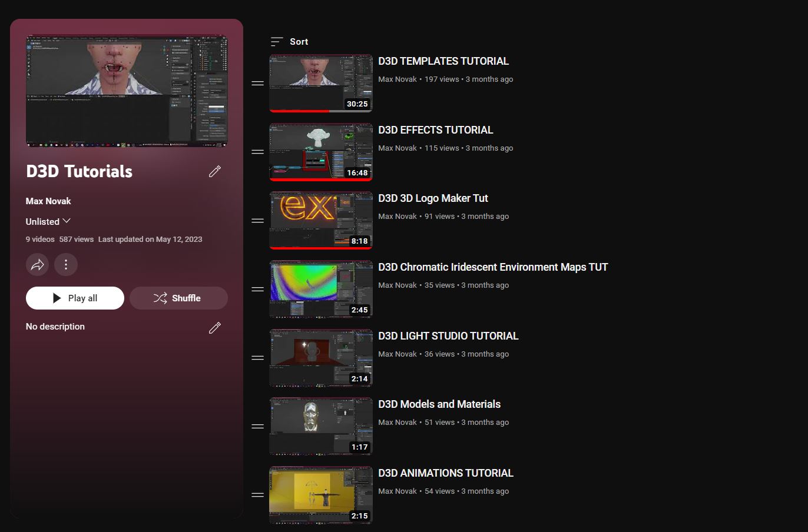This screenshot has height=532, width=808.
Task: Click the pencil icon to edit playlist title
Action: tap(214, 171)
